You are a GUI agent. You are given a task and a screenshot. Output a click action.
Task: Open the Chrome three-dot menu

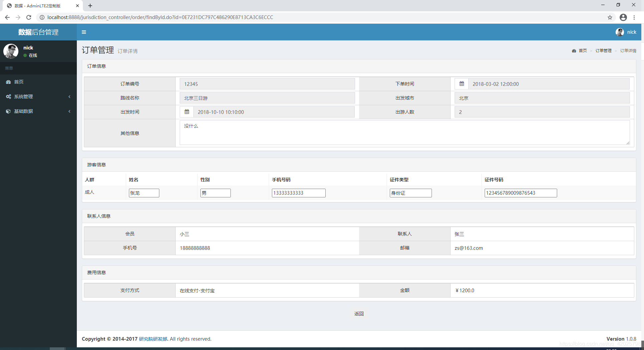[634, 17]
